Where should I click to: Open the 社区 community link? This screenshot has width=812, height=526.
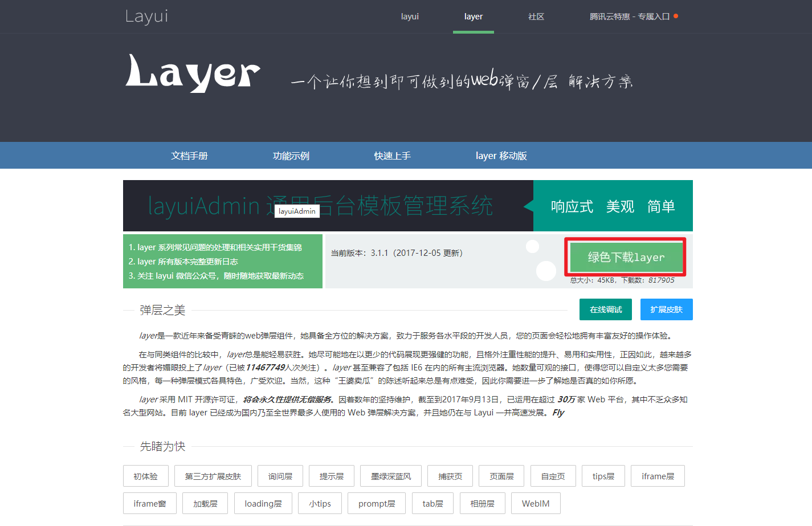point(536,17)
